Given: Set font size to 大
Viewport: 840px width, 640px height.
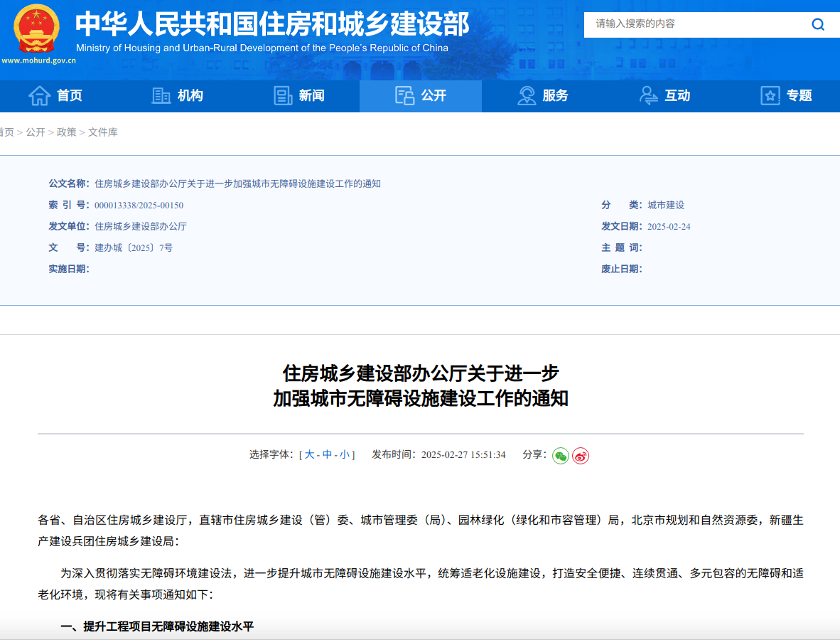Looking at the screenshot, I should (310, 454).
